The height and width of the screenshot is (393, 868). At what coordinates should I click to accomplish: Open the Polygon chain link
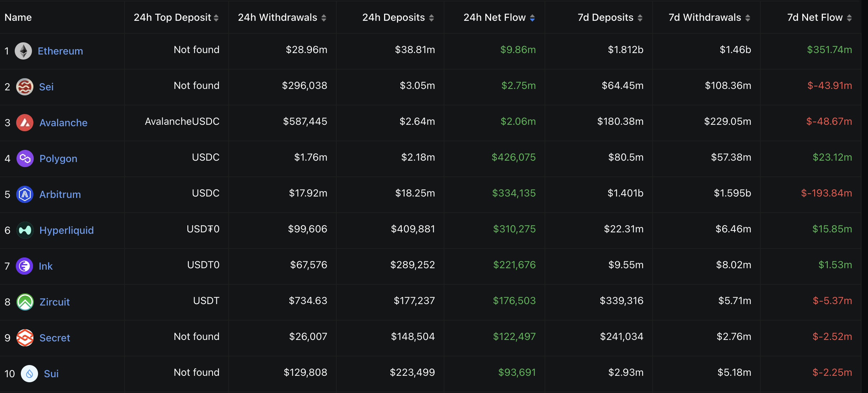coord(59,158)
